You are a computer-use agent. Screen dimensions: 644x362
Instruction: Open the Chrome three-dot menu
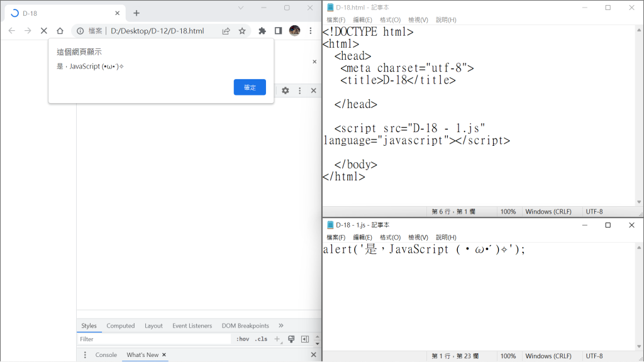(x=311, y=31)
